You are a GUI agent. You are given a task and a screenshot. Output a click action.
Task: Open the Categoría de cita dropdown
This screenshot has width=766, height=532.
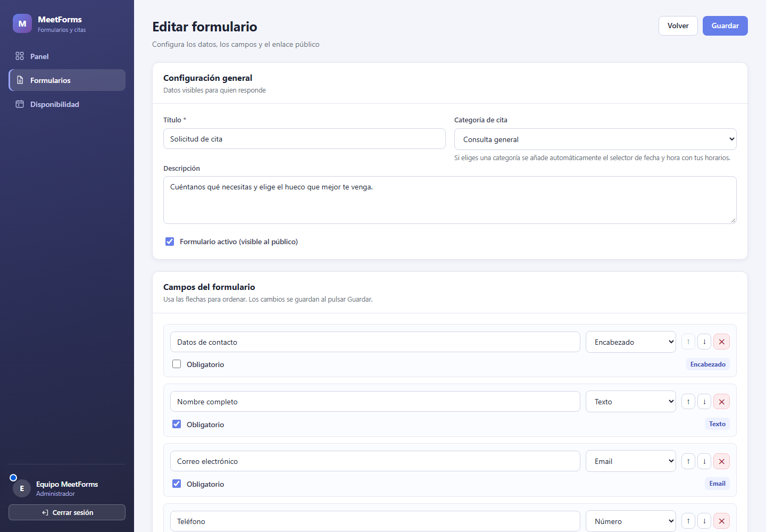point(595,139)
